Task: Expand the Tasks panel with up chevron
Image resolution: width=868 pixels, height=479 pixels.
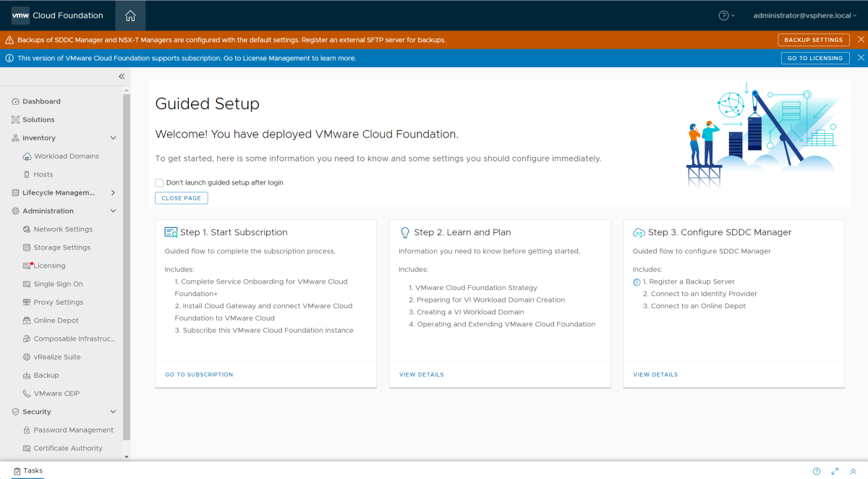Action: [853, 471]
